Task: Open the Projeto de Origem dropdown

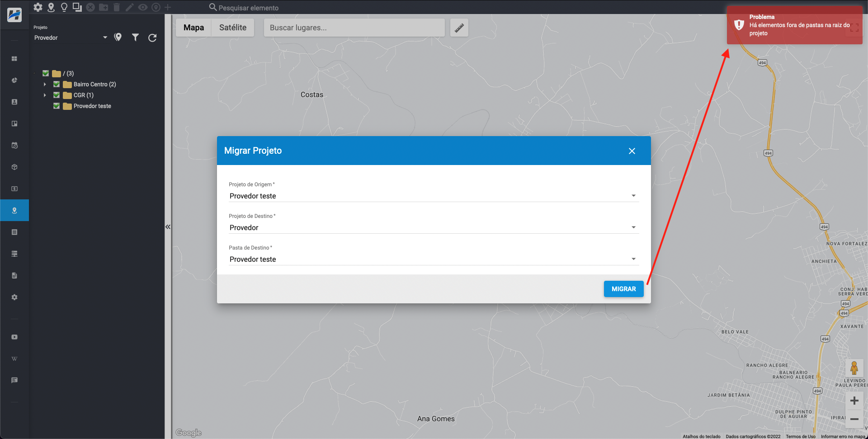Action: 433,196
